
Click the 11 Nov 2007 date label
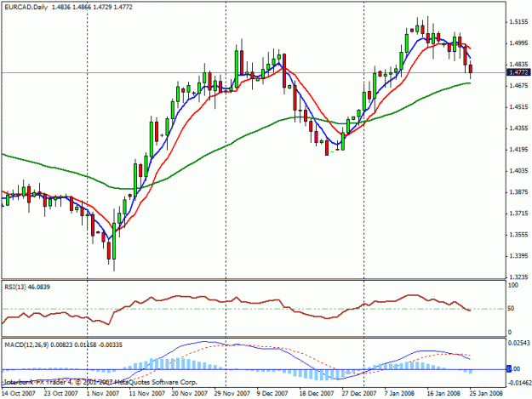(146, 393)
